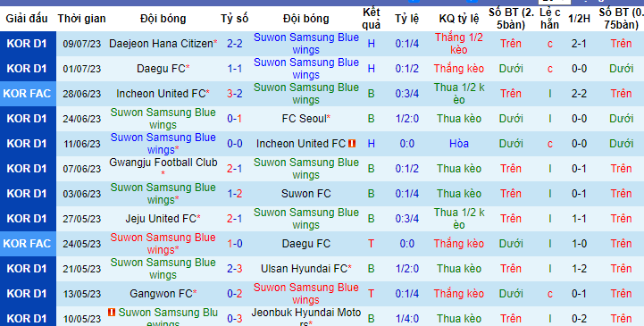Open Daegu FC team on 01/07/23 row
The width and height of the screenshot is (644, 326).
pyautogui.click(x=161, y=69)
